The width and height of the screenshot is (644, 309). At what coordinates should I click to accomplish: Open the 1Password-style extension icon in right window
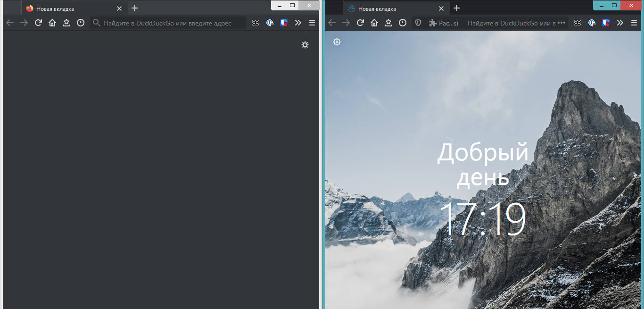point(592,23)
